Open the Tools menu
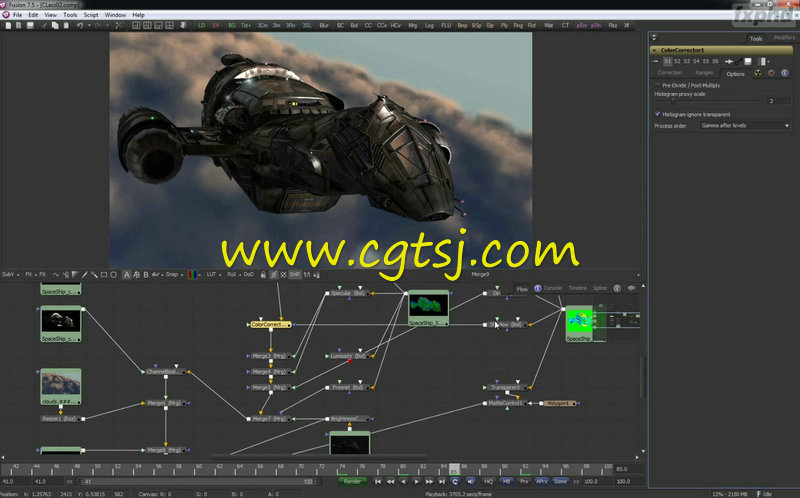 coord(70,15)
